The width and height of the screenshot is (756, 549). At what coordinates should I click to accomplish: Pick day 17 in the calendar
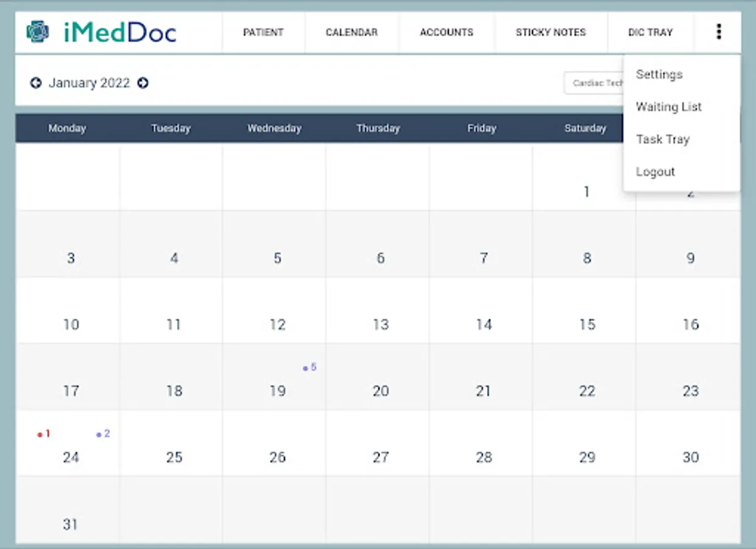(x=68, y=377)
